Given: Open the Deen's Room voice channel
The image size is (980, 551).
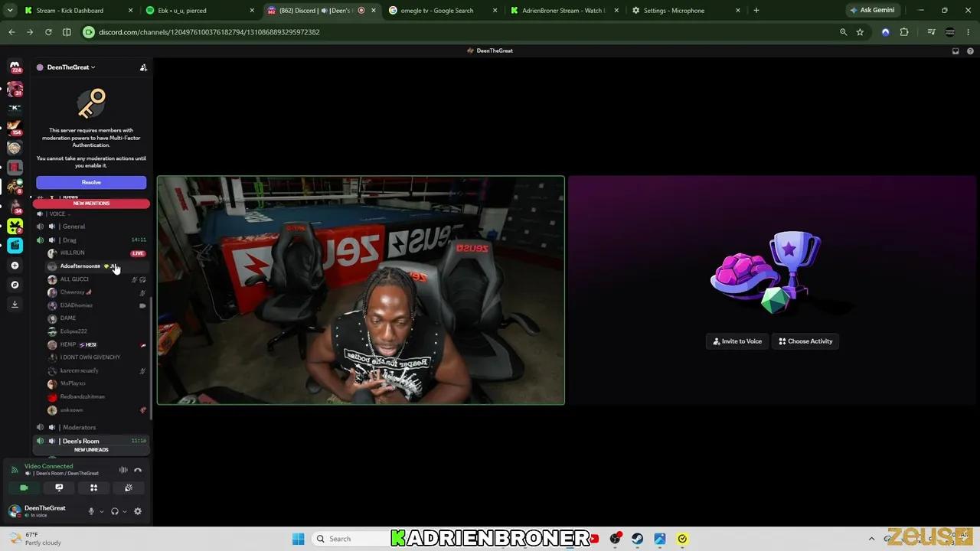Looking at the screenshot, I should (91, 442).
